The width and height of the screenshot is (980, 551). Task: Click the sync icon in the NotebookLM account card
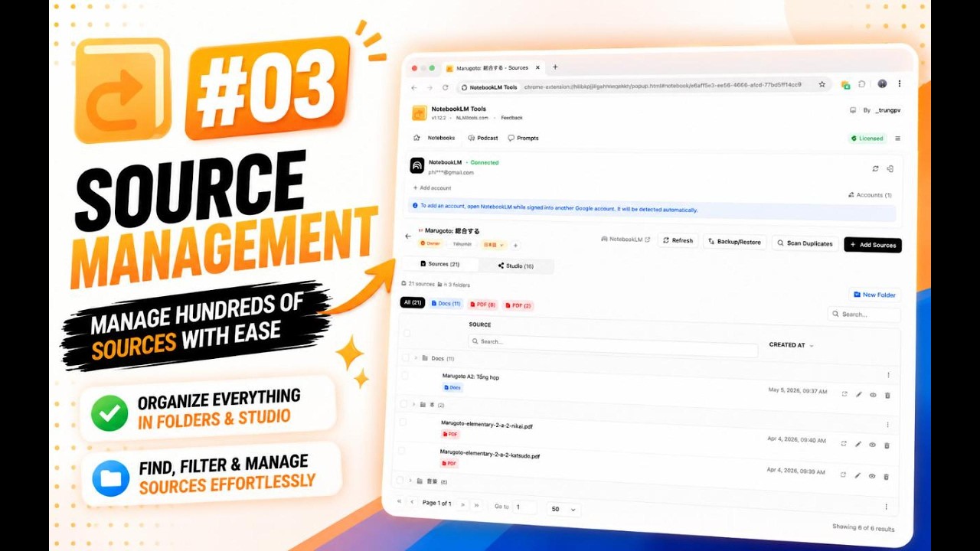tap(875, 168)
